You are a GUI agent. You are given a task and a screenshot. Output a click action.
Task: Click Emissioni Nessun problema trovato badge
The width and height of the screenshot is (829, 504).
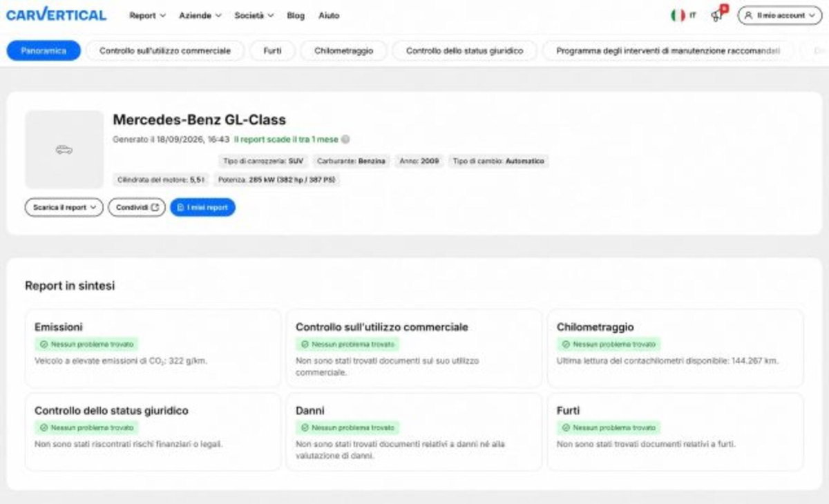click(86, 344)
